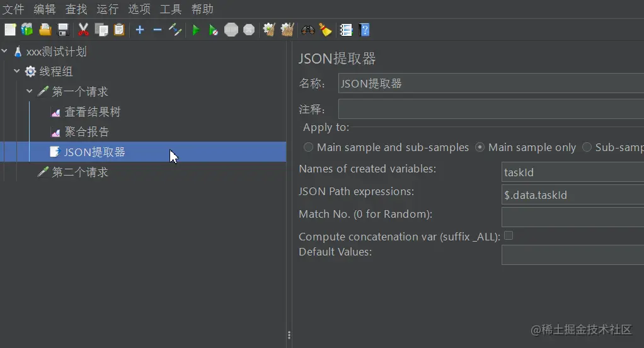This screenshot has width=644, height=348.
Task: Select the 第二个请求 tree item
Action: pyautogui.click(x=80, y=172)
